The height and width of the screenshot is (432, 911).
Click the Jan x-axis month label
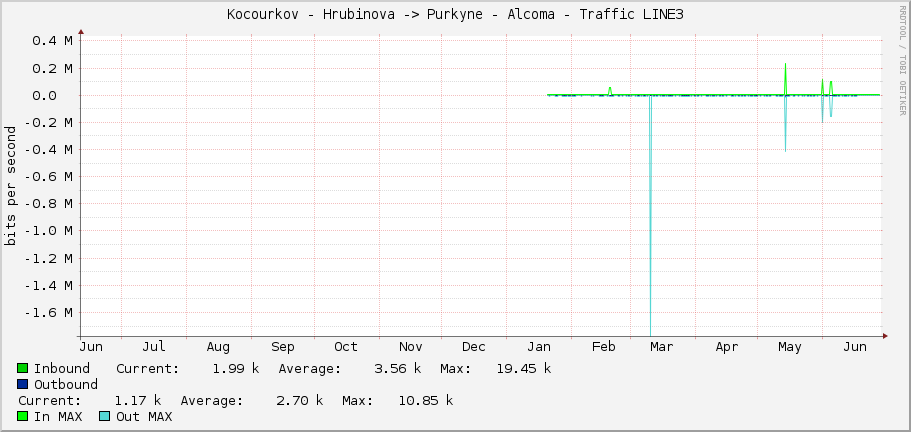coord(539,347)
